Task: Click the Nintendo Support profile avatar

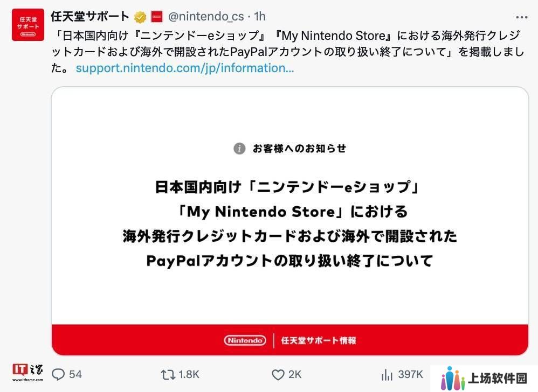Action: [28, 25]
